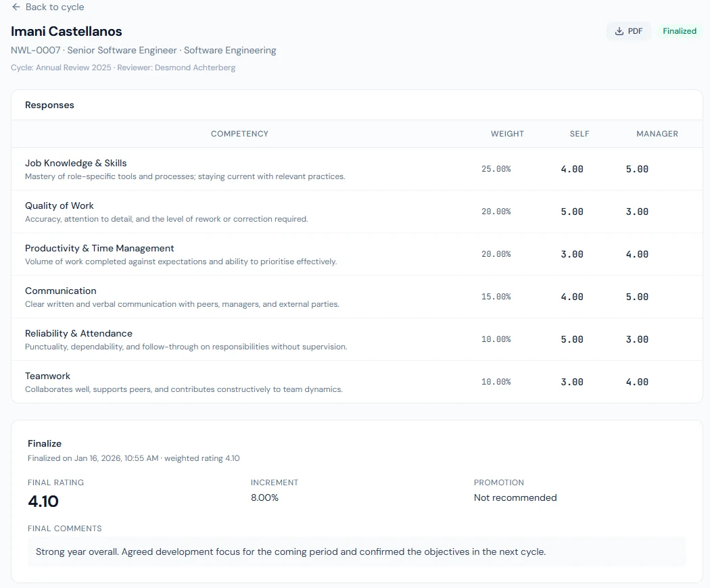710x588 pixels.
Task: Click the Finalize section heading
Action: pyautogui.click(x=45, y=443)
